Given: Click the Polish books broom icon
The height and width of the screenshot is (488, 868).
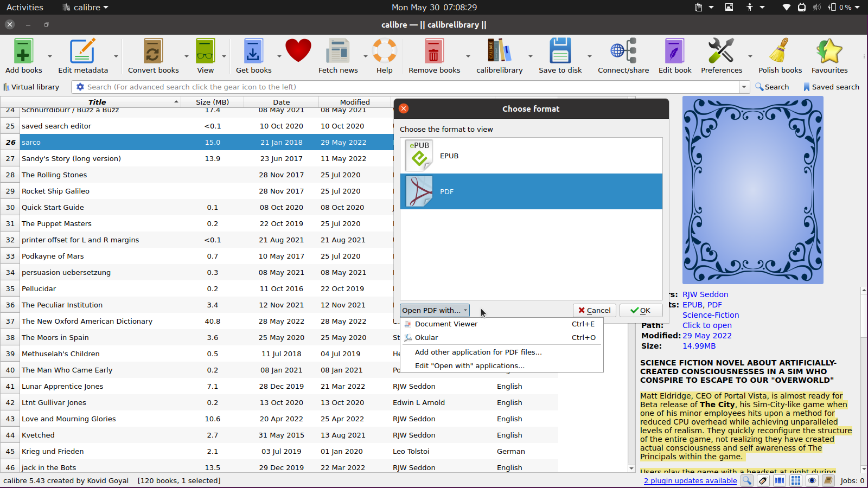Looking at the screenshot, I should pyautogui.click(x=780, y=51).
